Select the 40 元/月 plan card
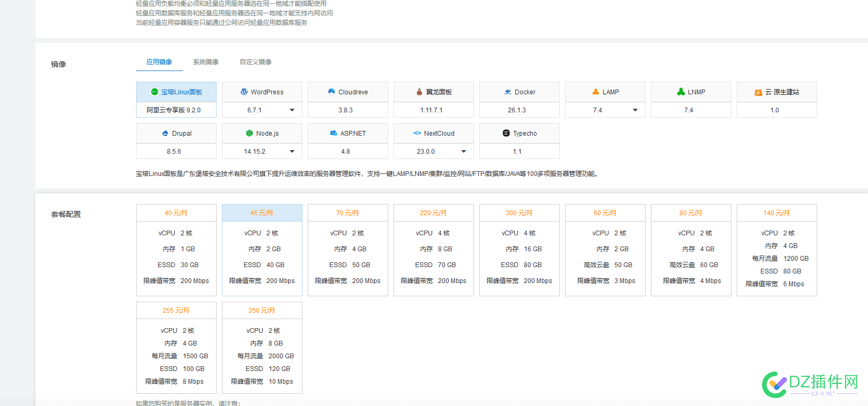The image size is (868, 406). (176, 250)
